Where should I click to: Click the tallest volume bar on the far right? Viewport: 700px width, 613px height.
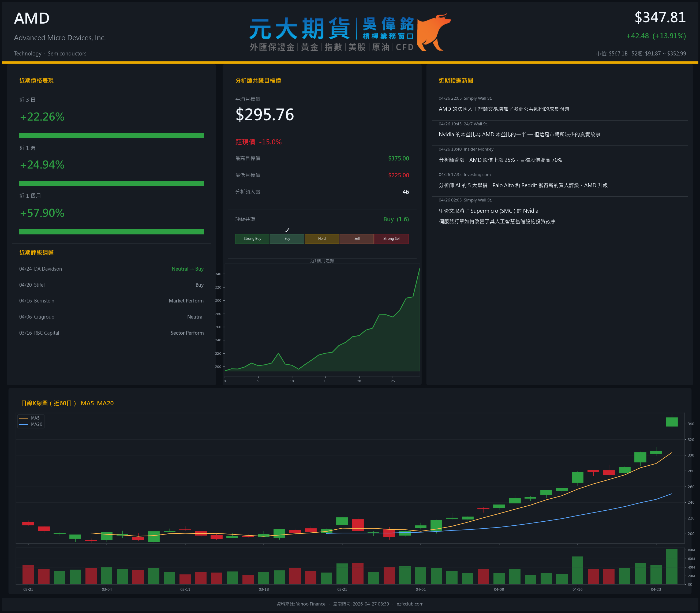672,567
